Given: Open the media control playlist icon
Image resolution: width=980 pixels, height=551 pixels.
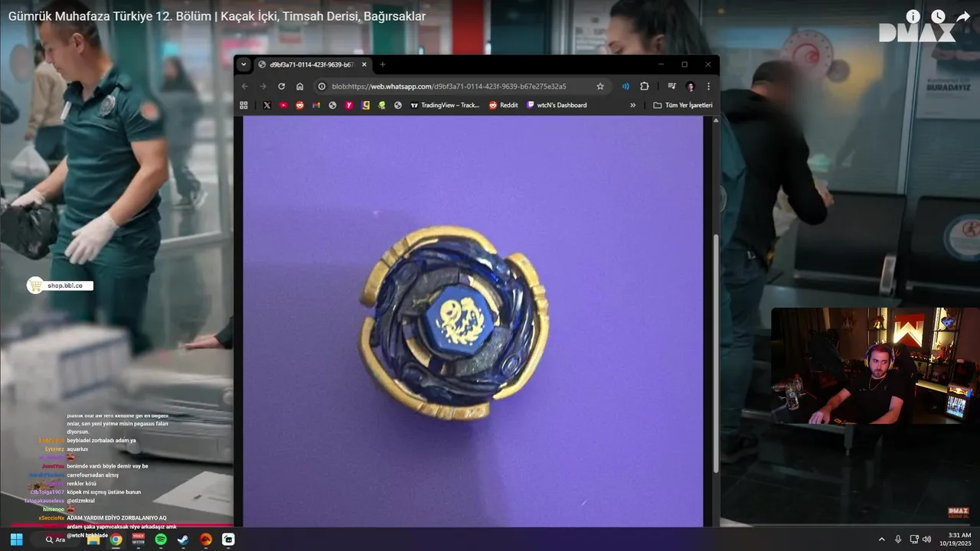Looking at the screenshot, I should click(671, 86).
